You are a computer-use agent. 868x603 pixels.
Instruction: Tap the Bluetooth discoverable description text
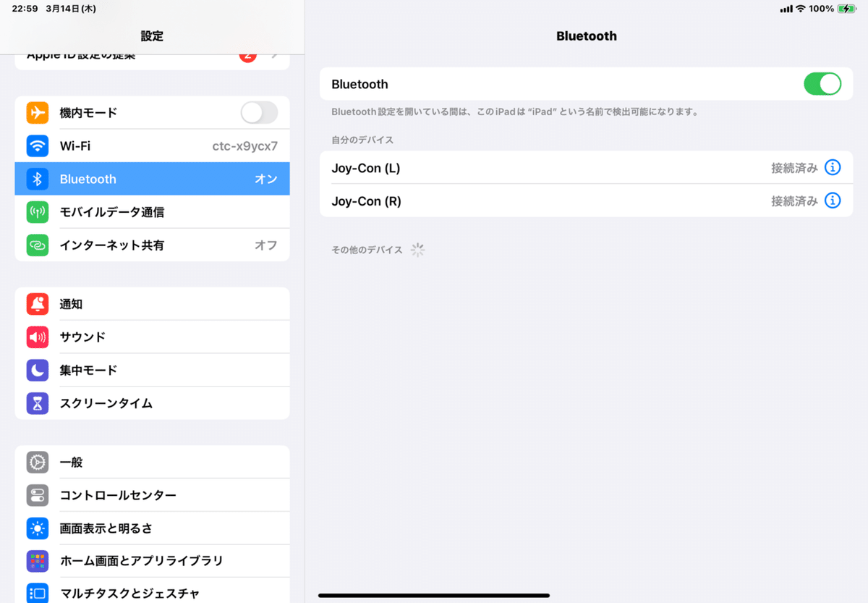pos(514,112)
